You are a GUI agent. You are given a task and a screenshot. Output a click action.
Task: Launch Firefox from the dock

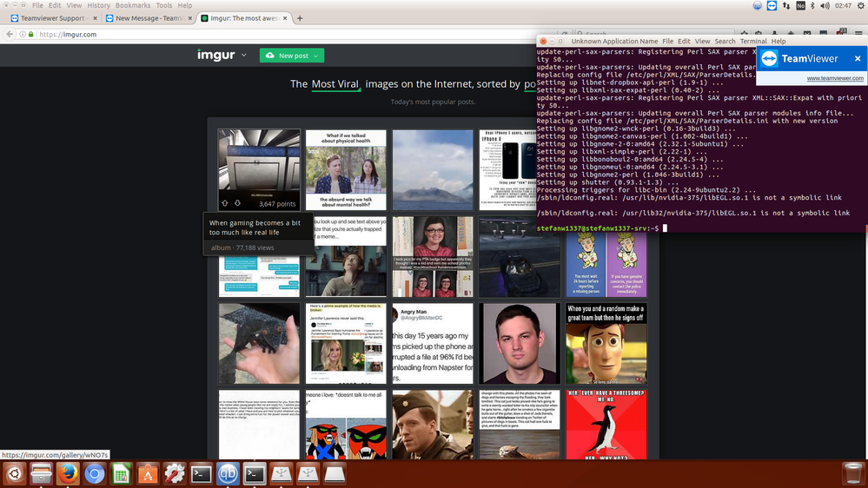coord(68,474)
